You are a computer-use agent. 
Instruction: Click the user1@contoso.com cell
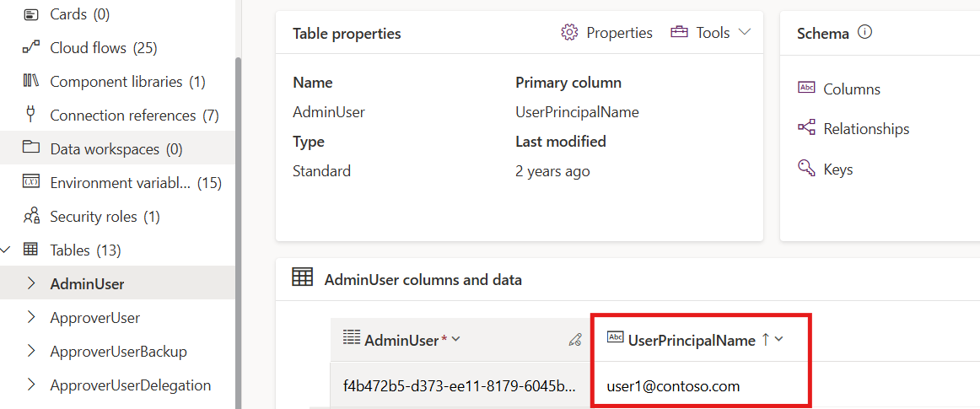[673, 386]
